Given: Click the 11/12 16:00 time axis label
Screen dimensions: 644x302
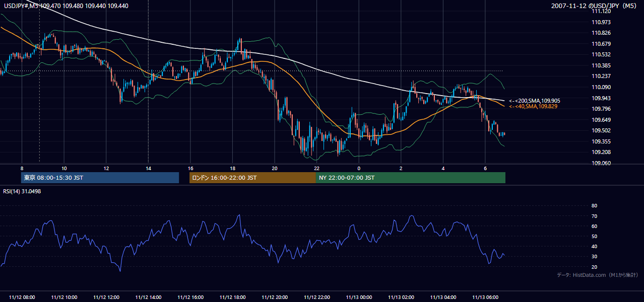Looking at the screenshot, I should click(x=190, y=297).
